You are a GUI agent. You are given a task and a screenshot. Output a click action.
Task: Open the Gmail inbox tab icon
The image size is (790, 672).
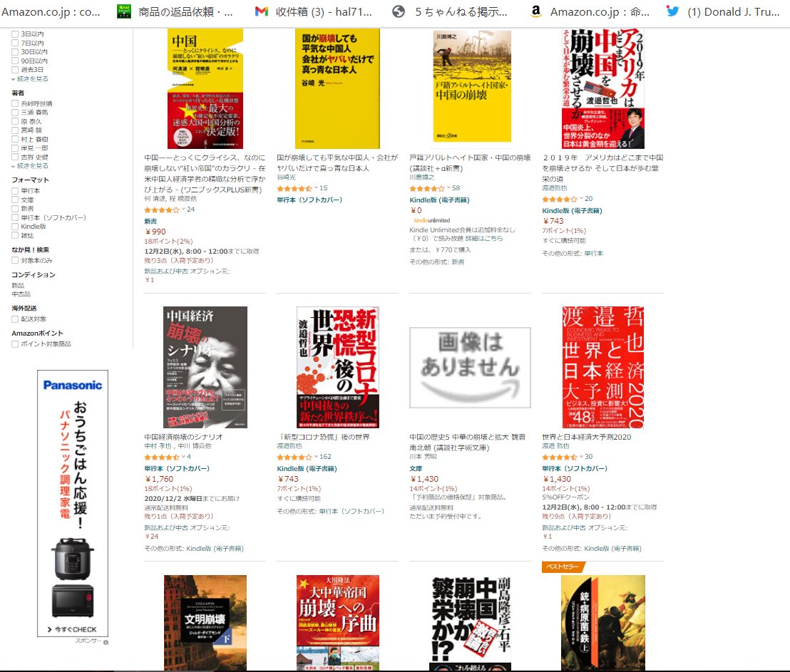tap(262, 11)
